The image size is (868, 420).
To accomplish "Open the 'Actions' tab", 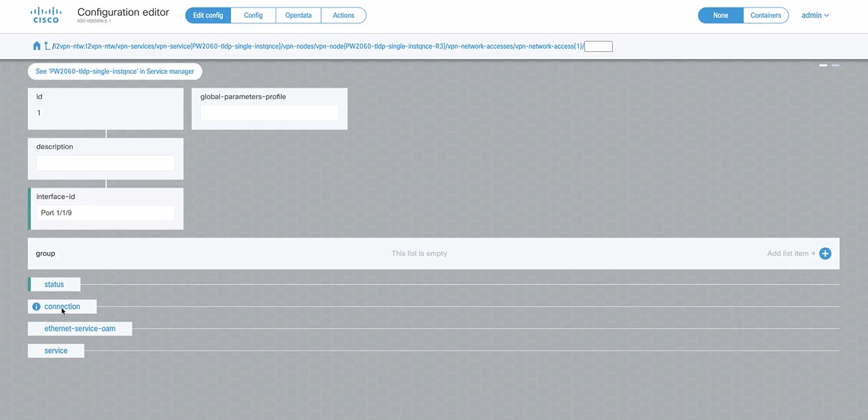I will click(x=343, y=14).
